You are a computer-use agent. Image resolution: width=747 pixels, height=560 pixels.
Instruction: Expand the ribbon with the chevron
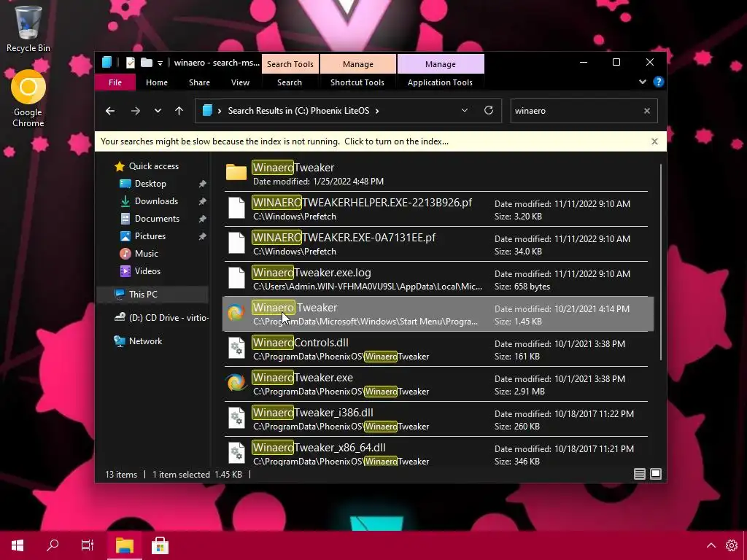click(642, 82)
